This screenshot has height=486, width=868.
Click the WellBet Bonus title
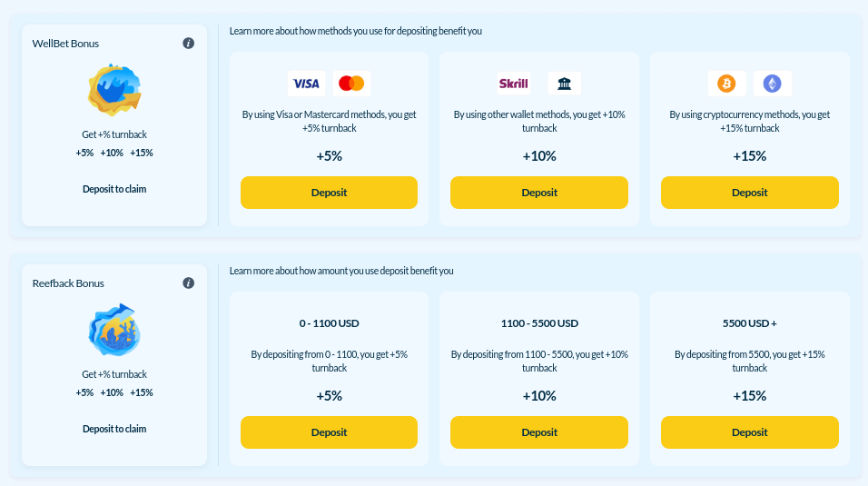(x=65, y=43)
